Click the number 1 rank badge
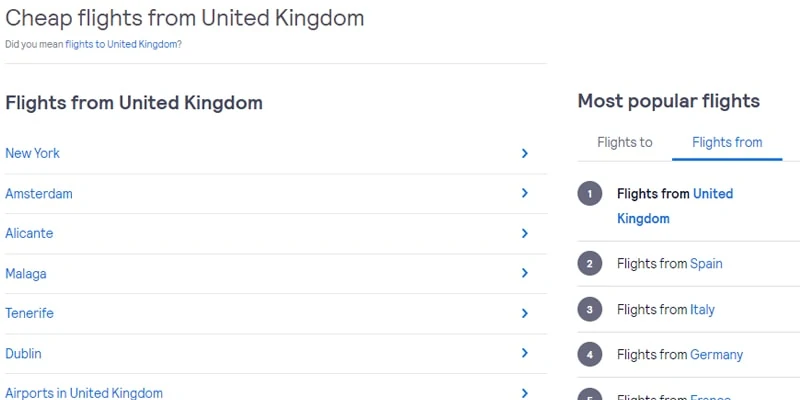Image resolution: width=800 pixels, height=400 pixels. pyautogui.click(x=590, y=194)
